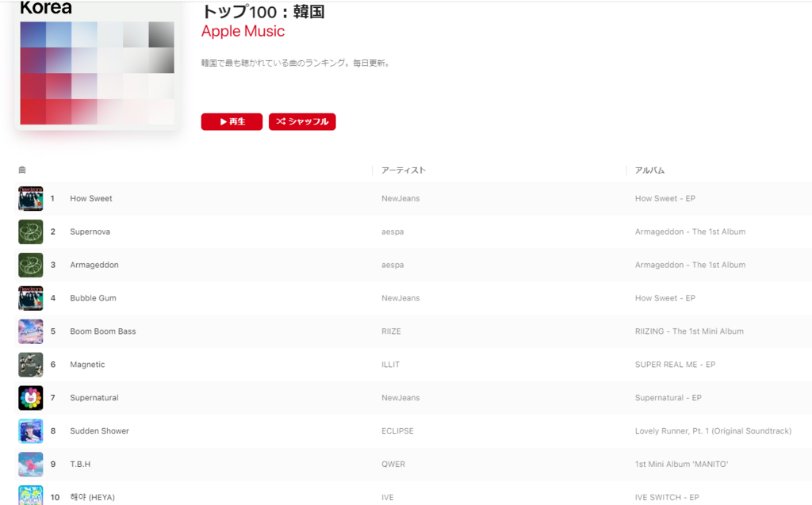Click the Boom Boom Bass artwork
The height and width of the screenshot is (505, 812).
30,331
